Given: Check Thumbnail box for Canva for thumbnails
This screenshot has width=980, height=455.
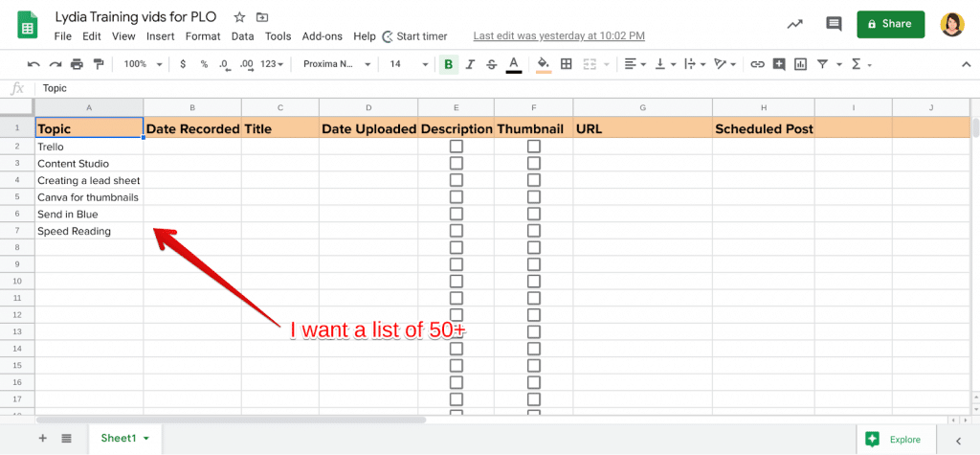Looking at the screenshot, I should click(534, 197).
